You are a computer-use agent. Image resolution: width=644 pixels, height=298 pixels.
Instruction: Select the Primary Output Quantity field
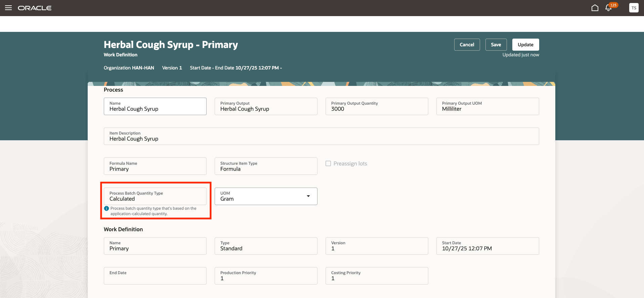(x=377, y=106)
